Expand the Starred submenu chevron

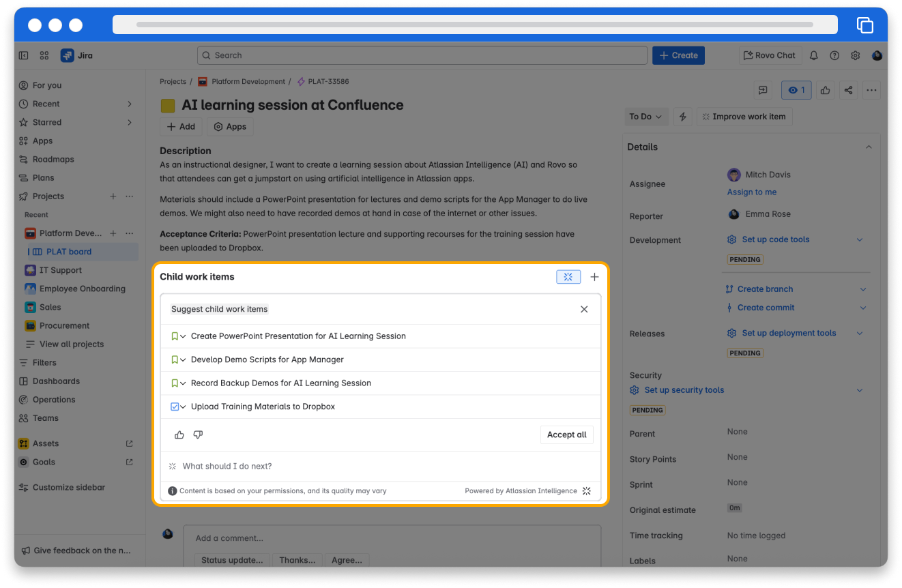(x=130, y=122)
